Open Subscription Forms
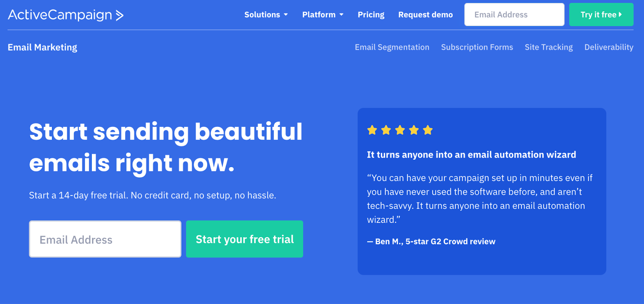The width and height of the screenshot is (644, 304). 477,47
